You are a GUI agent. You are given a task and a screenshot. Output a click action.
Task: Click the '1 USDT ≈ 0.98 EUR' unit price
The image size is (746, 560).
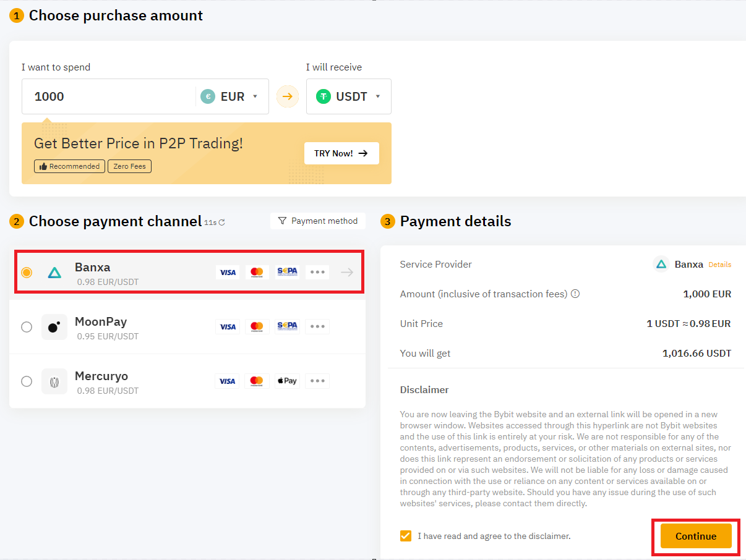(689, 324)
